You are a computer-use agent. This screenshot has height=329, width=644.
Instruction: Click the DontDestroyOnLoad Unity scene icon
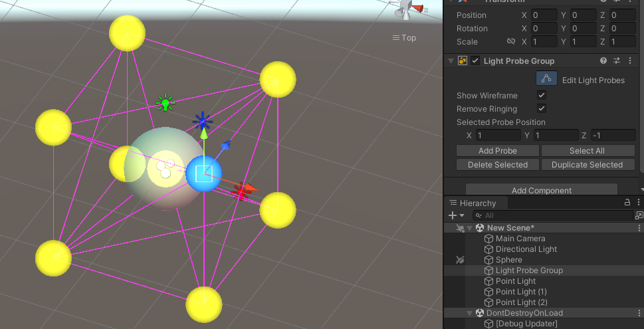480,313
